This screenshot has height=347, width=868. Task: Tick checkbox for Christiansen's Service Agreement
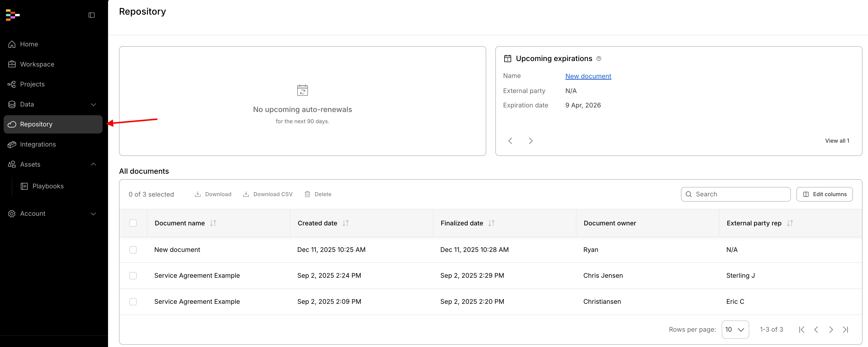click(133, 302)
